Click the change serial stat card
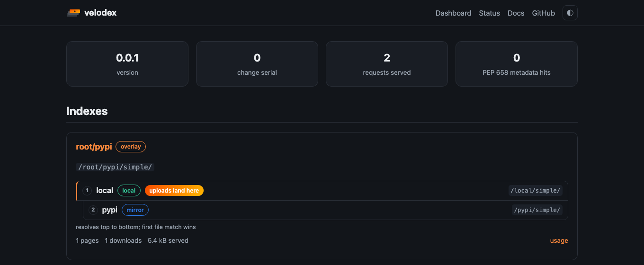This screenshot has height=265, width=644. coord(257,64)
